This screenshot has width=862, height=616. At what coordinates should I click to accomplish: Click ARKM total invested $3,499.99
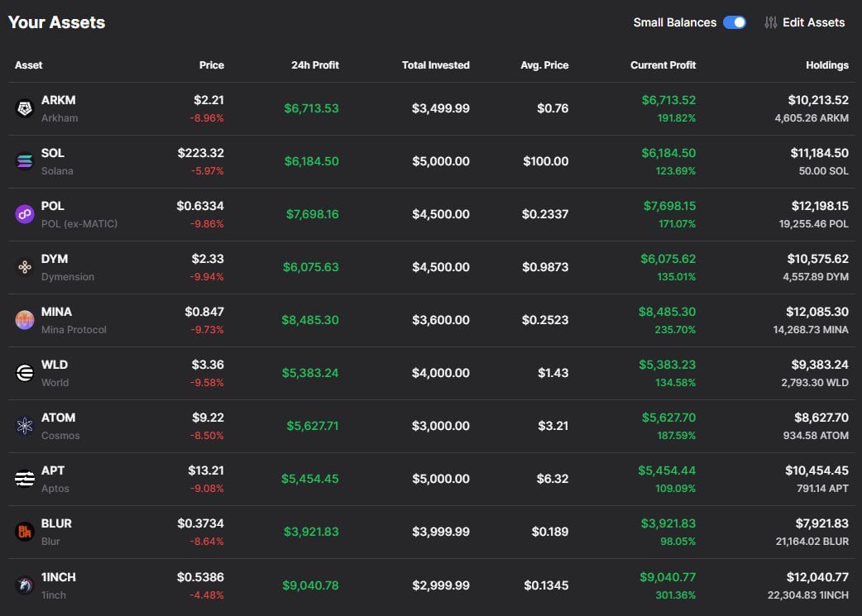[441, 108]
